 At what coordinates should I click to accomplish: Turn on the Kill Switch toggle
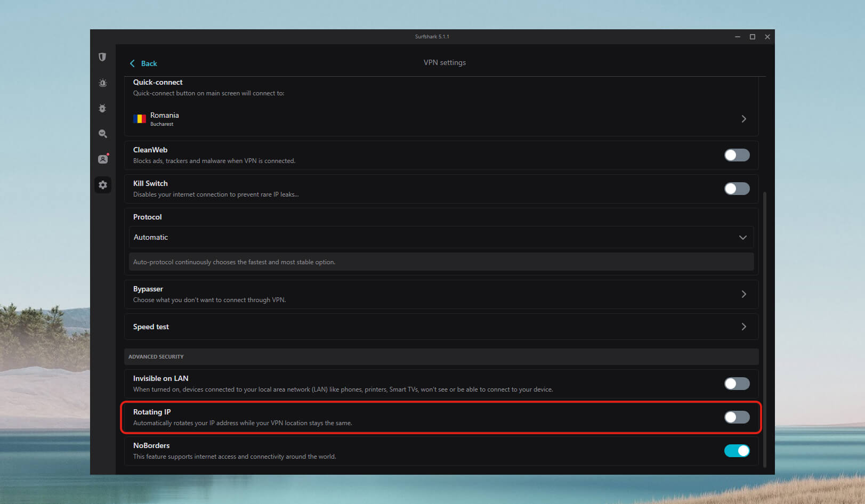(x=737, y=189)
